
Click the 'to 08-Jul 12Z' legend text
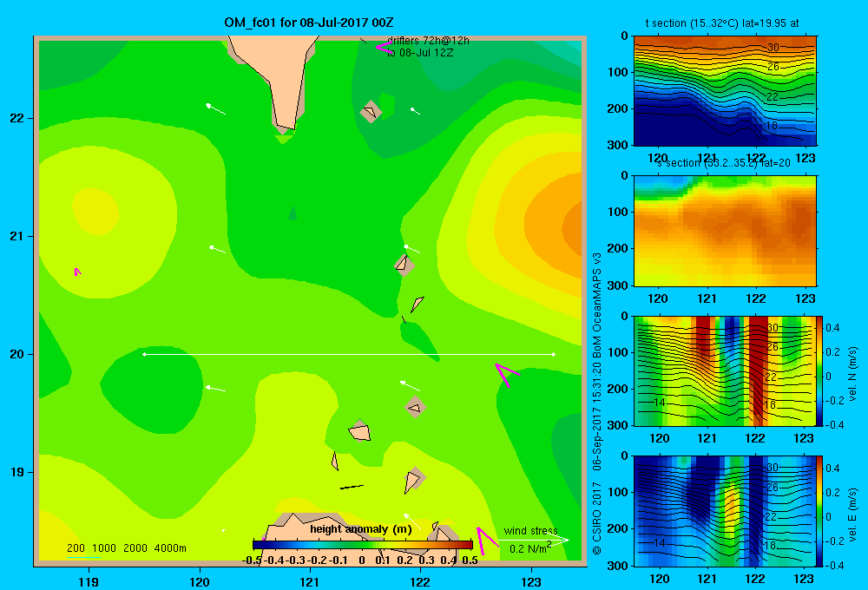point(420,53)
